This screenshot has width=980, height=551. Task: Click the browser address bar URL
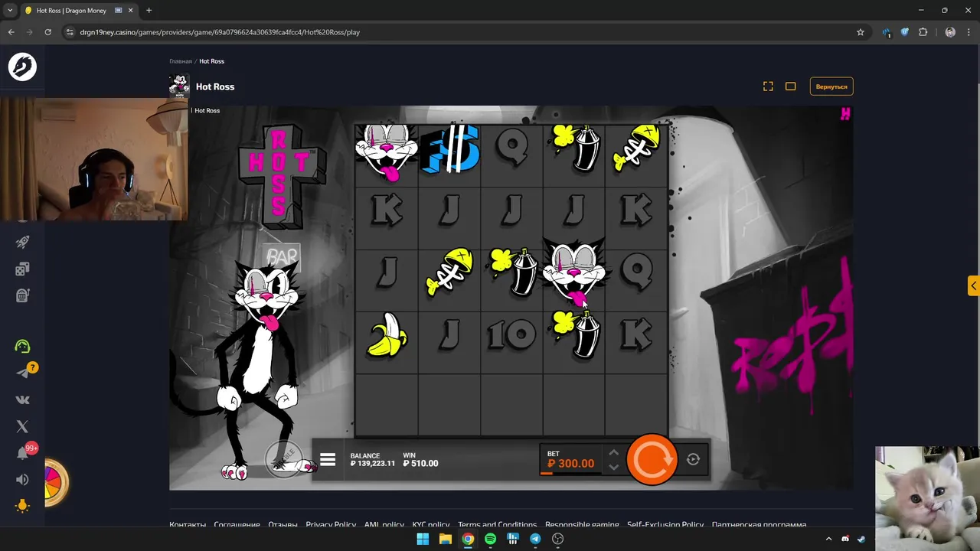coord(220,32)
